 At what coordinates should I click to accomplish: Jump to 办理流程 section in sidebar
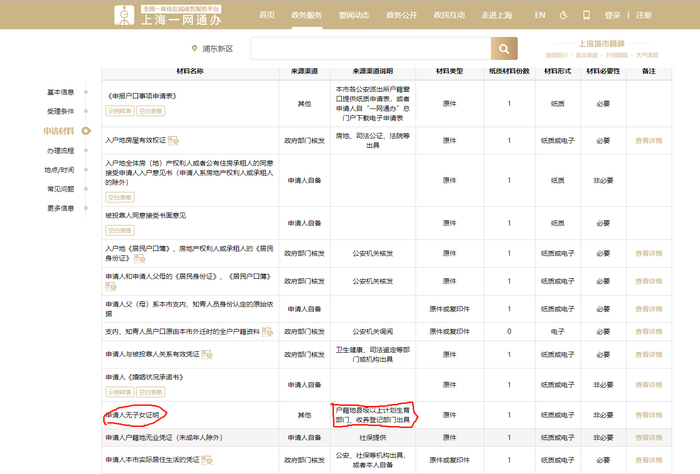point(60,150)
